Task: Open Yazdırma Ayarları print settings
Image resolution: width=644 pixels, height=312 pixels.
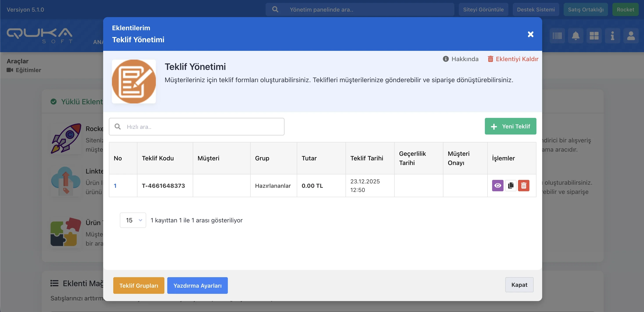Action: coord(197,285)
